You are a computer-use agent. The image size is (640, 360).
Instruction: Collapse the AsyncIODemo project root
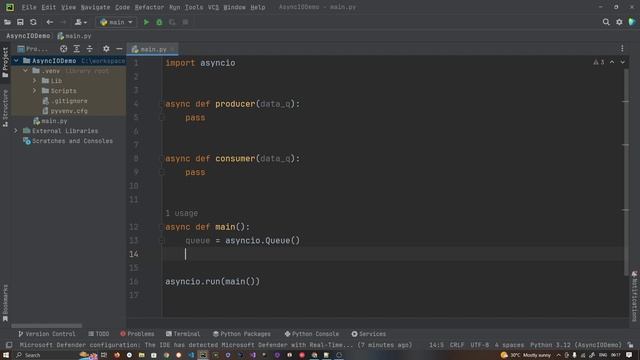(x=16, y=61)
